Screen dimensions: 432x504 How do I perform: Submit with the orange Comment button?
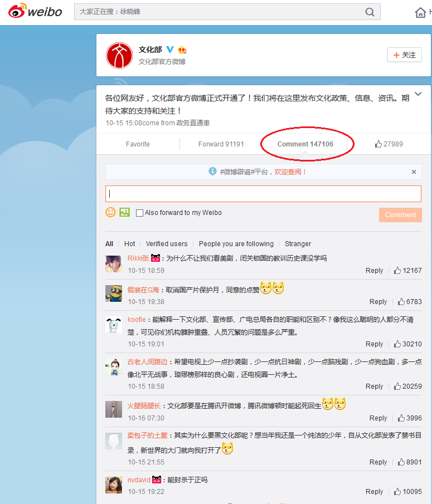tap(400, 215)
